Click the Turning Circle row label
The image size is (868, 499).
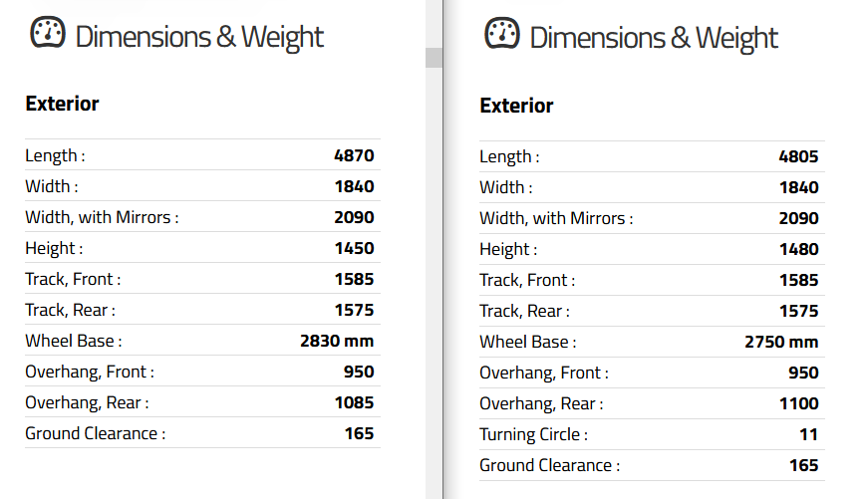click(x=533, y=435)
